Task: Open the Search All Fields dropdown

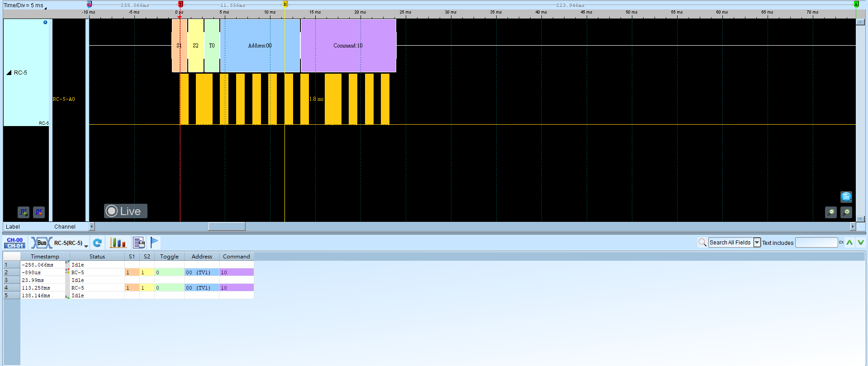Action: [757, 243]
